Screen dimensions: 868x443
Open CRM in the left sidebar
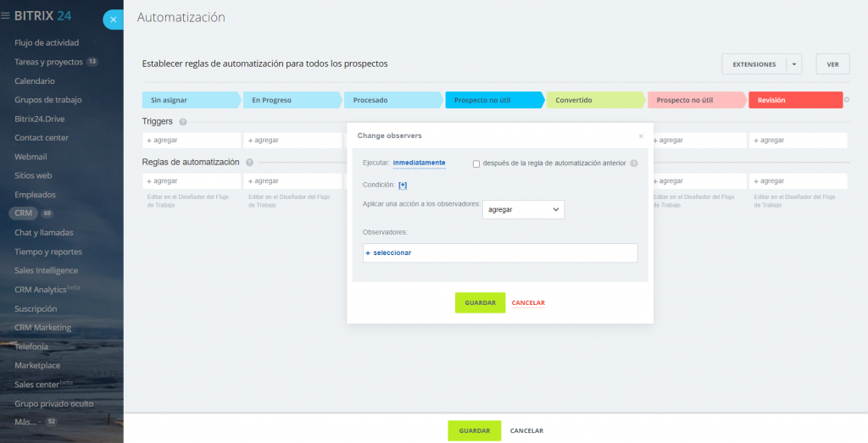[24, 213]
